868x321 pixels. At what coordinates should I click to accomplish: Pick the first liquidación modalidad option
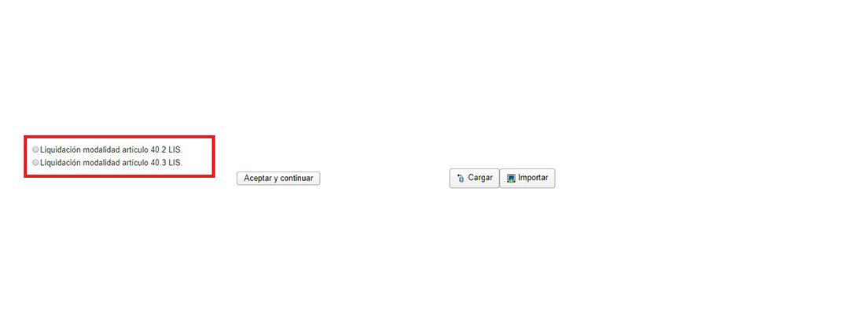pyautogui.click(x=36, y=149)
